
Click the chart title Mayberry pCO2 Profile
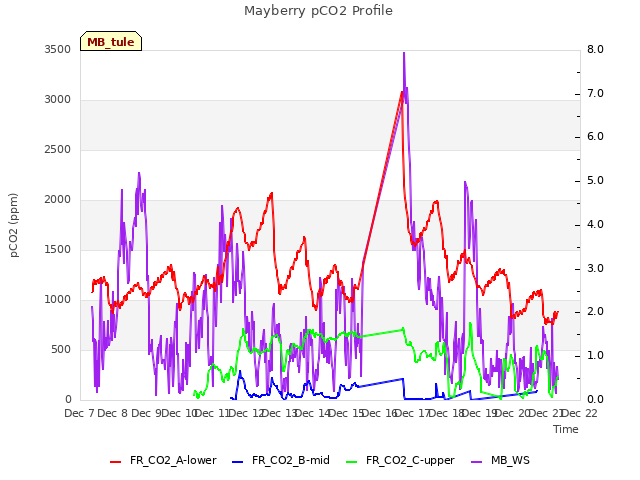coord(318,11)
